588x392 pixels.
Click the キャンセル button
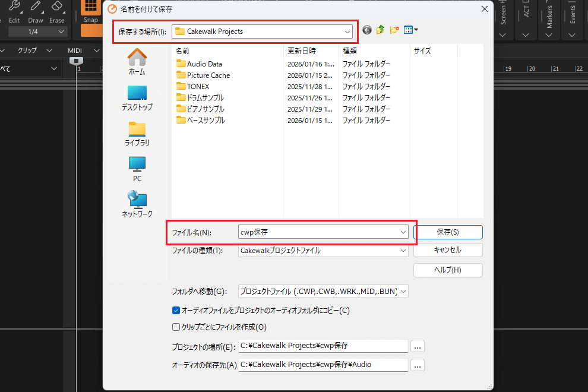pos(448,250)
